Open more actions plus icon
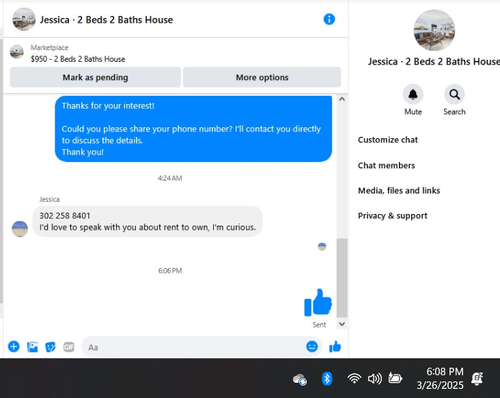Screen dimensions: 500x398 (x=14, y=347)
